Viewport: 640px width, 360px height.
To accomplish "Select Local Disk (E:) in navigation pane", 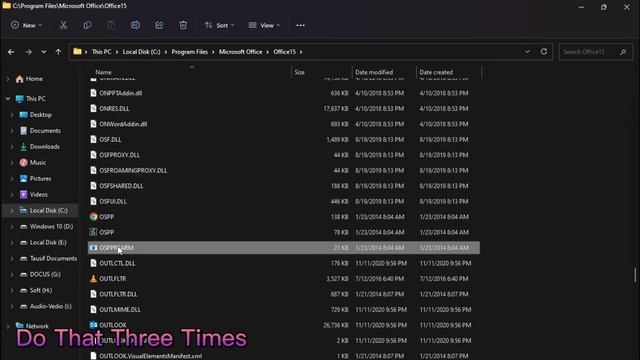I will pyautogui.click(x=48, y=242).
